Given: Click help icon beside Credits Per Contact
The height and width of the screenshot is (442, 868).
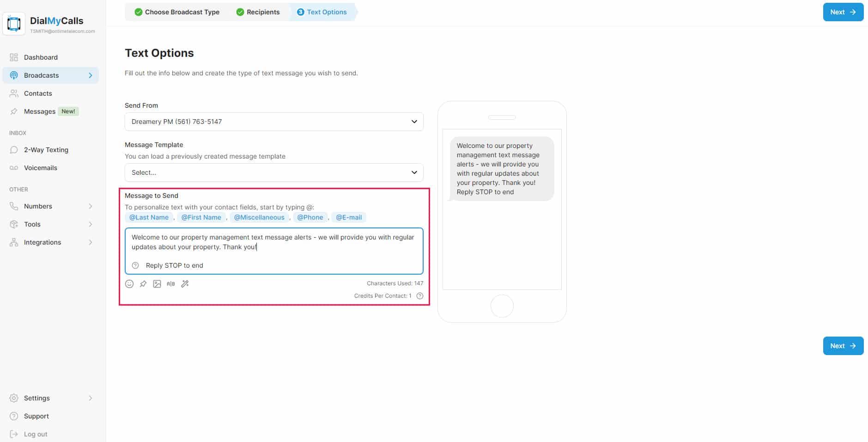Looking at the screenshot, I should [419, 296].
